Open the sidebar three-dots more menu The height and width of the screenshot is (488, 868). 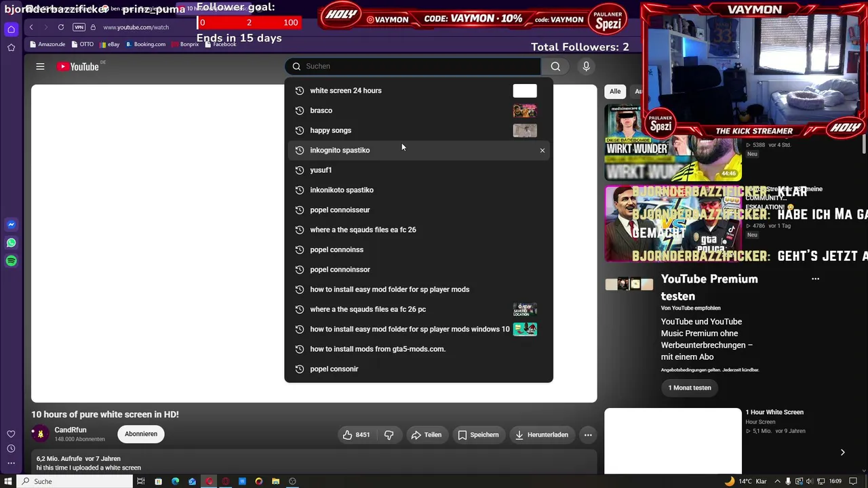point(11,464)
